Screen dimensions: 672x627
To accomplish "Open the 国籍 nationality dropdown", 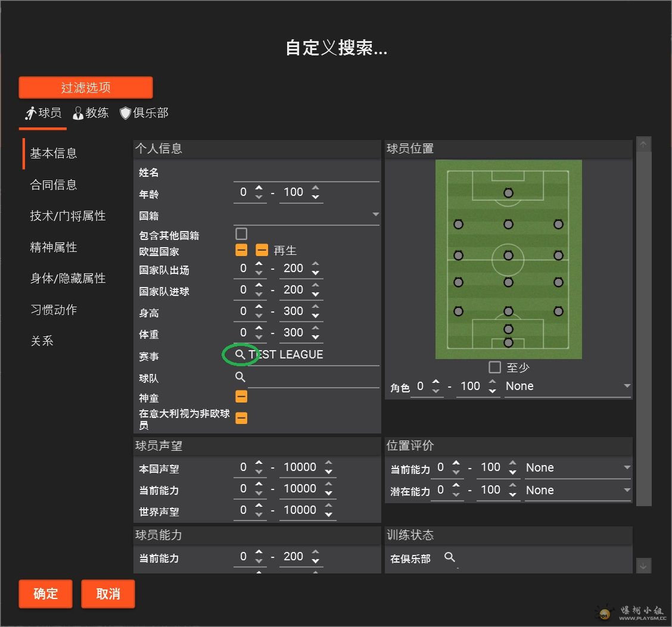I will point(306,214).
